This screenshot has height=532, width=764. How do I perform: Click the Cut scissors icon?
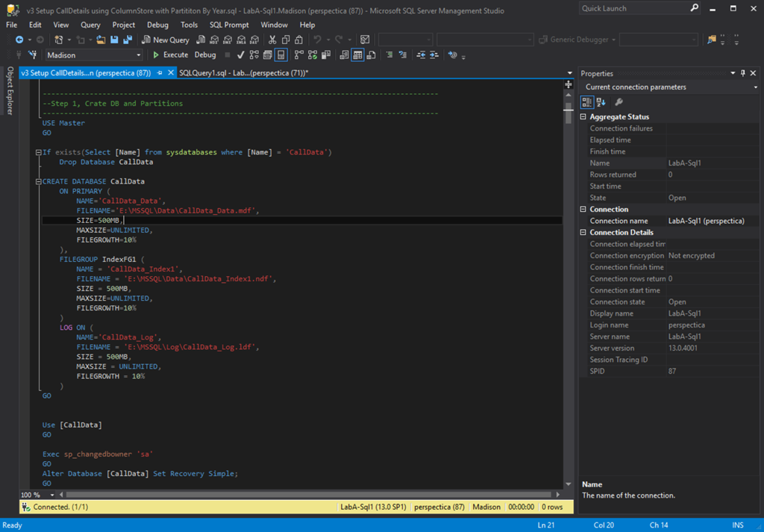click(x=272, y=40)
